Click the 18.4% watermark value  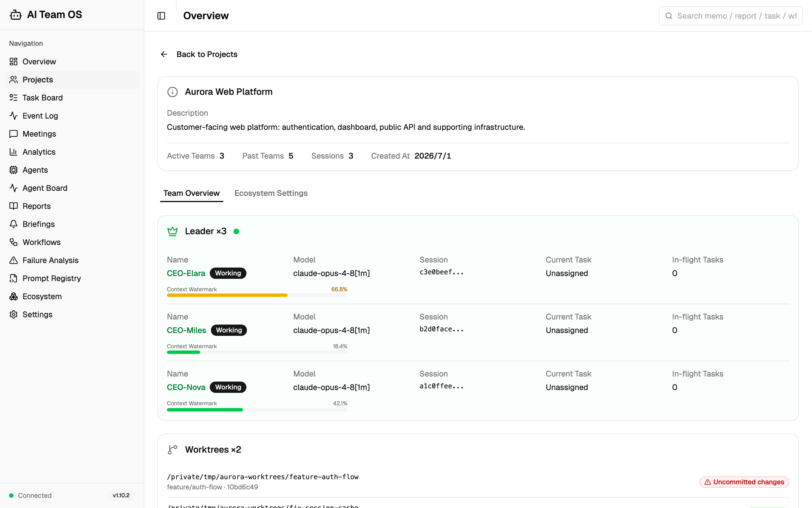[x=340, y=346]
